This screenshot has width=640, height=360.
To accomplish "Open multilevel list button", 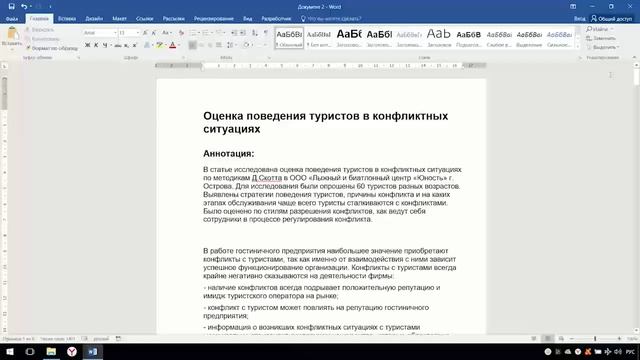I will coord(220,33).
